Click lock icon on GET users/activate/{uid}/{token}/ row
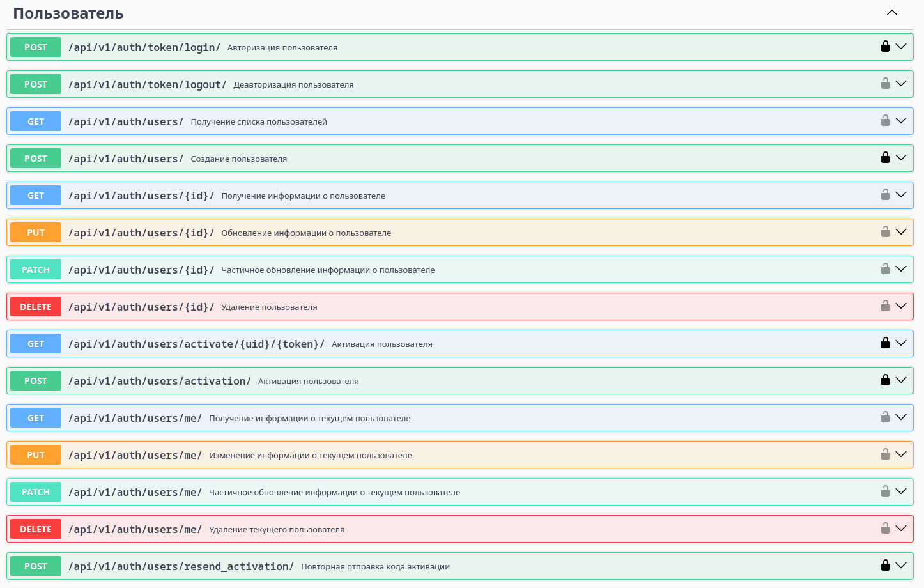 (886, 343)
